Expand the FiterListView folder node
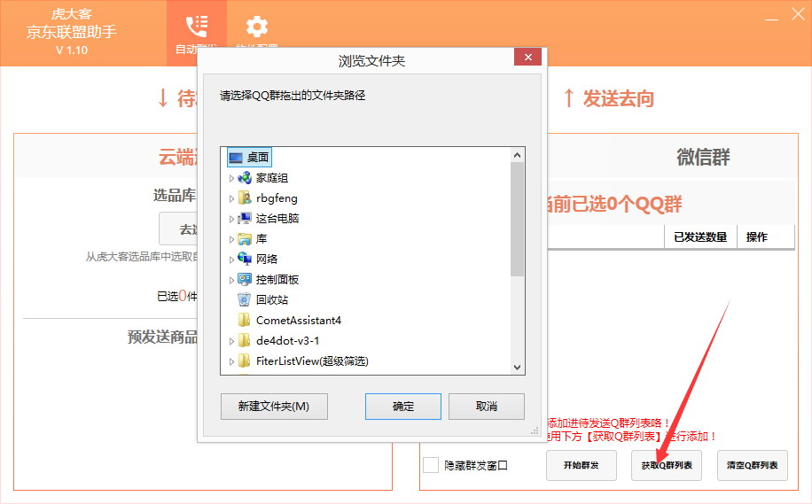 point(231,361)
